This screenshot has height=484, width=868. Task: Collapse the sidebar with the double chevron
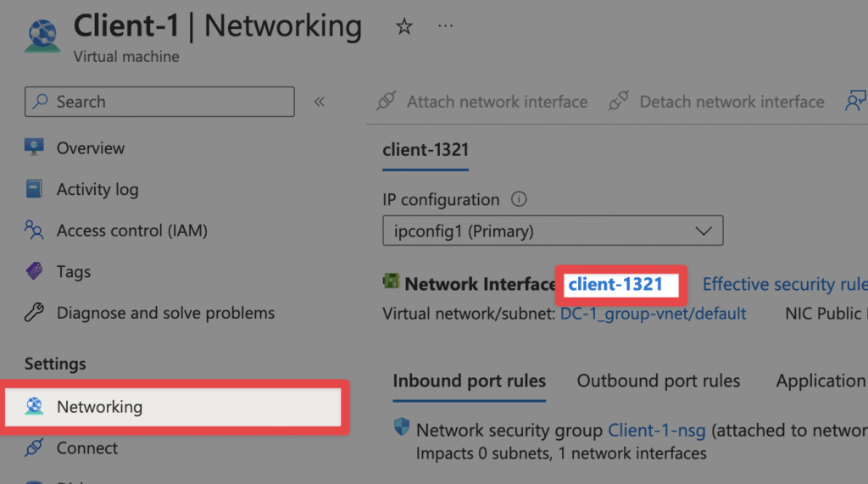click(320, 102)
